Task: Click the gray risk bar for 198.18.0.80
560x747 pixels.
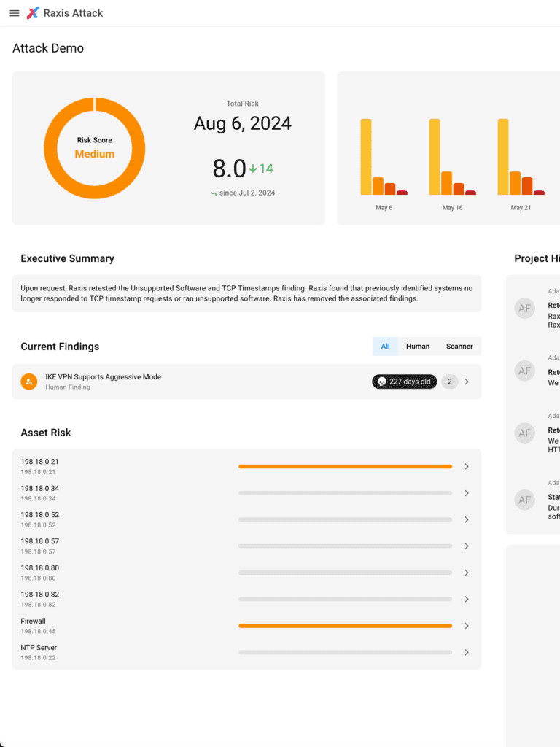Action: (x=345, y=573)
